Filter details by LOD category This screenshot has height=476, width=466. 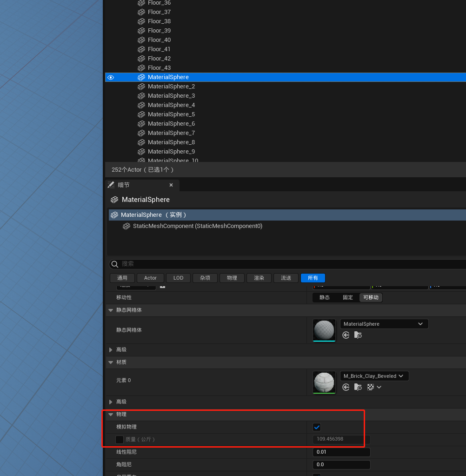[x=179, y=278]
